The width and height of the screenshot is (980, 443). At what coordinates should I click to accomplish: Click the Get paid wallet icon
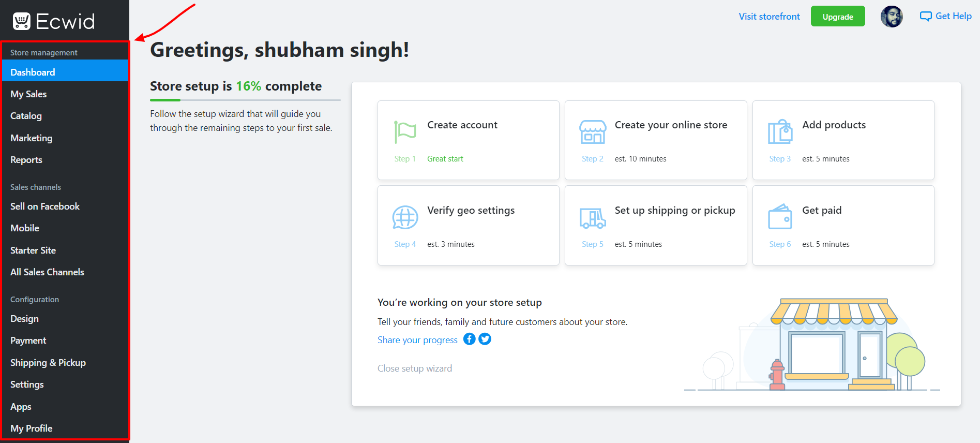tap(780, 217)
